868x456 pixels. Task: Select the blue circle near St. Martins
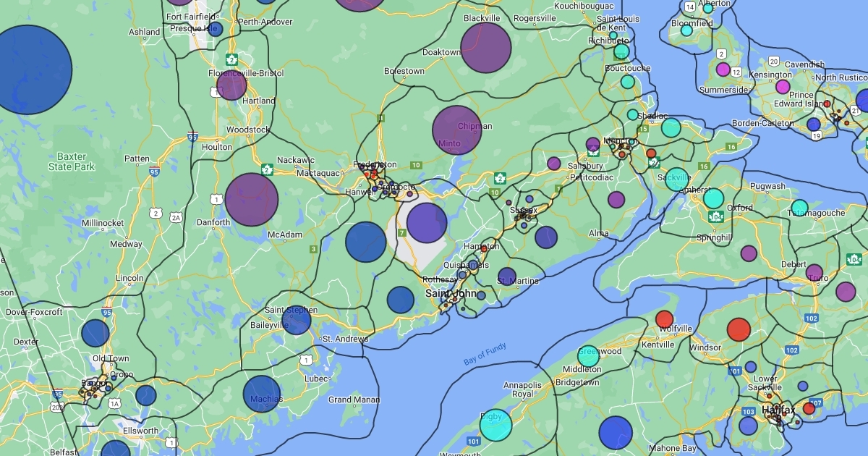pos(507,276)
